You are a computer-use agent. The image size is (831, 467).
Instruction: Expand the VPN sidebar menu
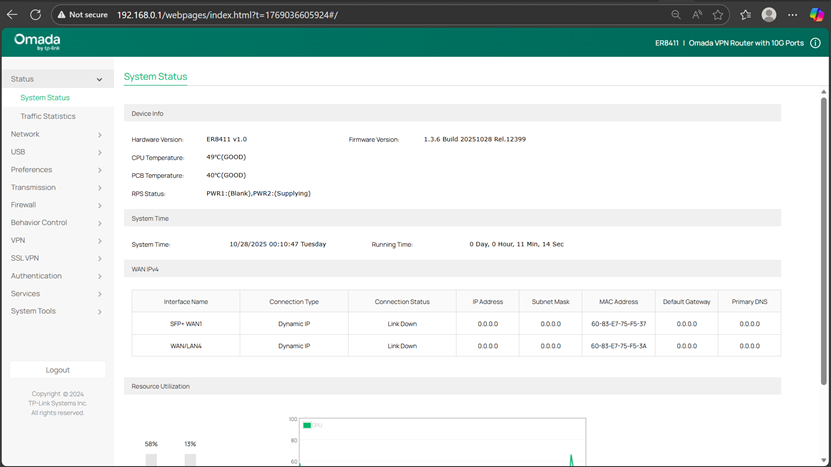coord(56,240)
